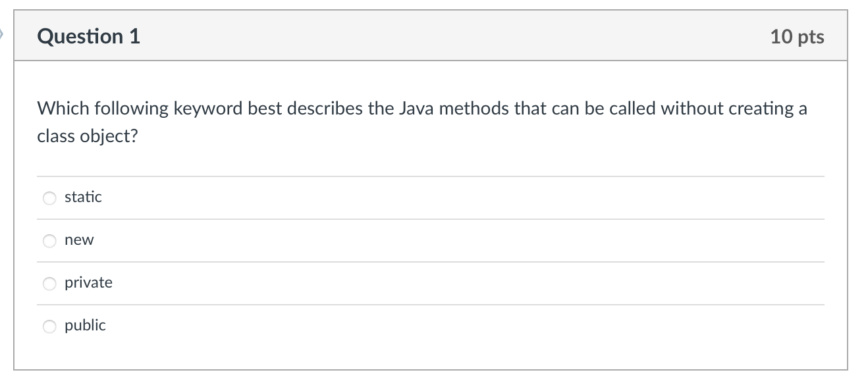Mark the "public" radio button
Viewport: 868px width, 387px height.
[x=50, y=326]
